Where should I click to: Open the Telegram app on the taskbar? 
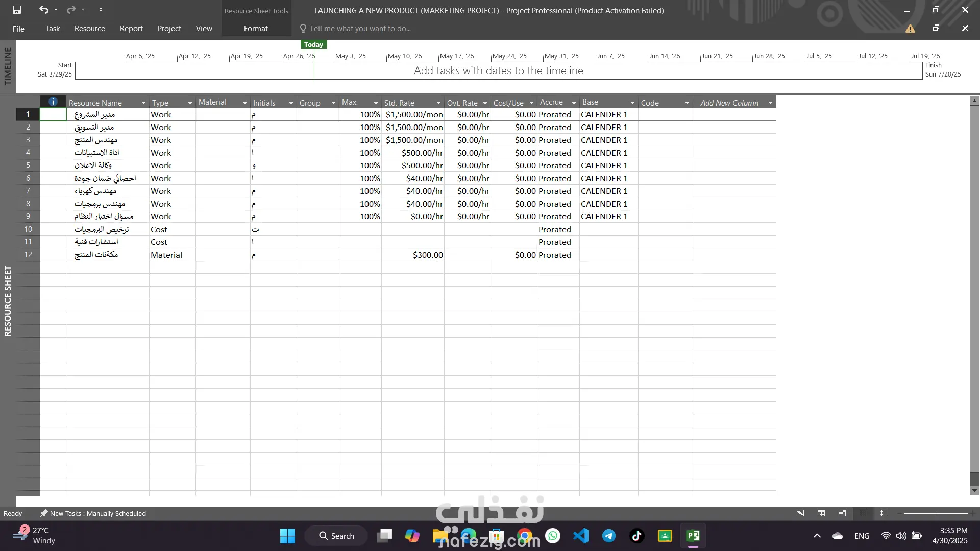point(608,536)
